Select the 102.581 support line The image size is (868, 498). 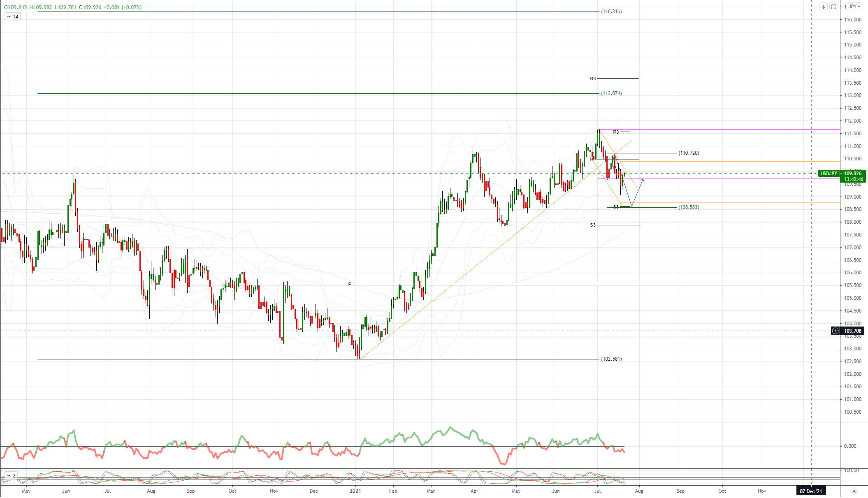[206, 359]
